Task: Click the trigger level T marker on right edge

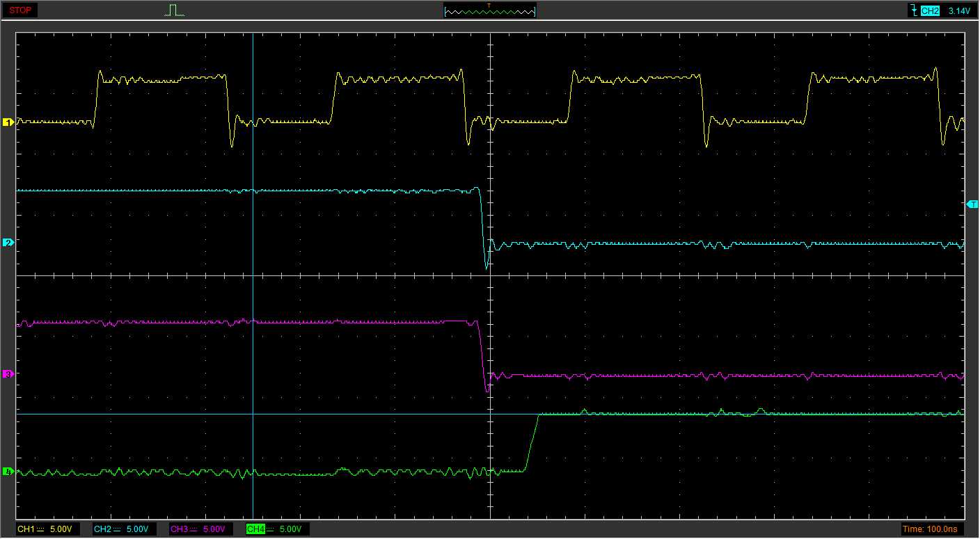Action: 972,204
